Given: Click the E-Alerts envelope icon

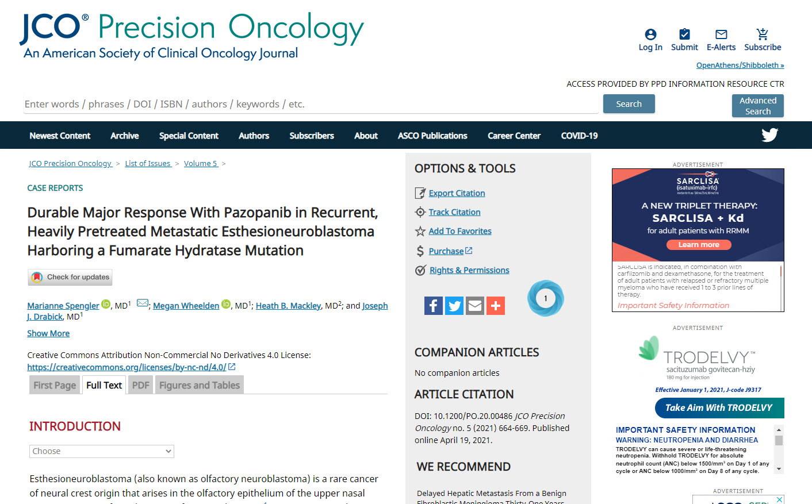Looking at the screenshot, I should 721,34.
